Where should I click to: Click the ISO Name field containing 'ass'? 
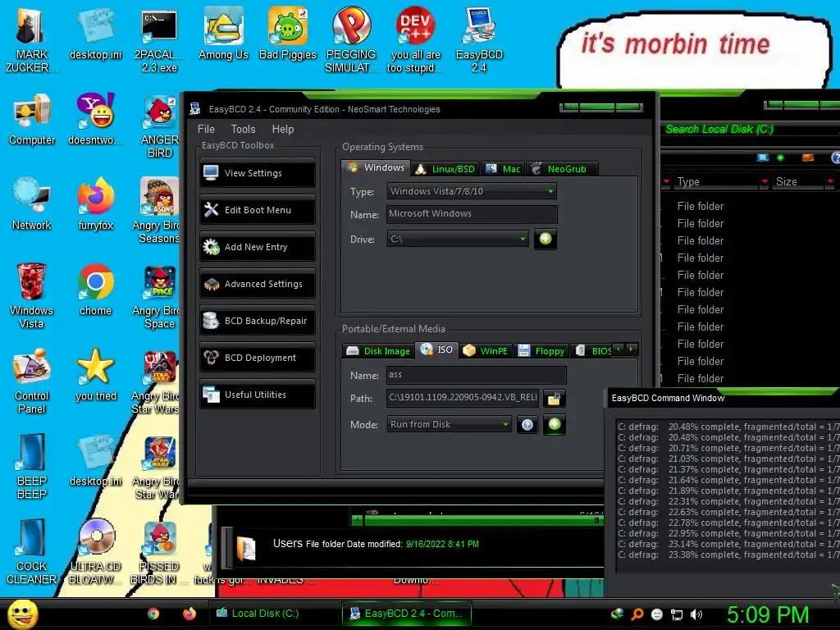pos(477,375)
